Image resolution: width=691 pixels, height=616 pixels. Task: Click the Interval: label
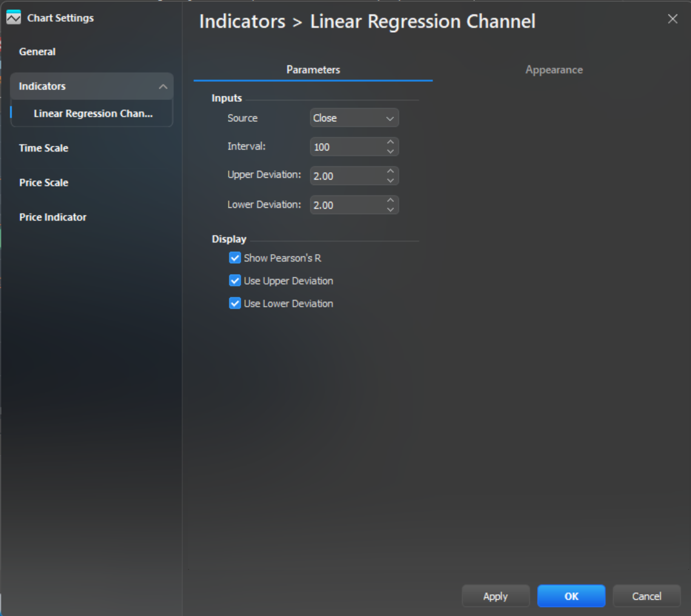246,146
